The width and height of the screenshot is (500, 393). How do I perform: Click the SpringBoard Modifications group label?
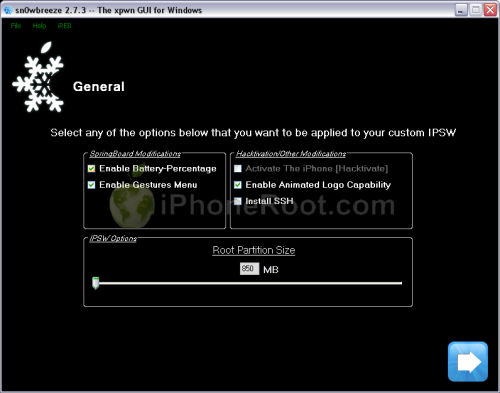coord(135,154)
